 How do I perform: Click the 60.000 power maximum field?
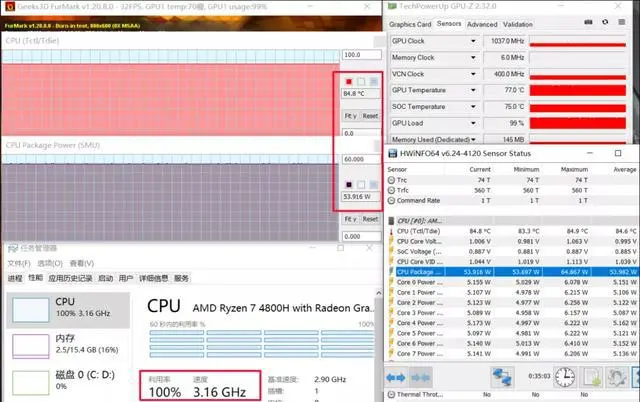[x=362, y=159]
